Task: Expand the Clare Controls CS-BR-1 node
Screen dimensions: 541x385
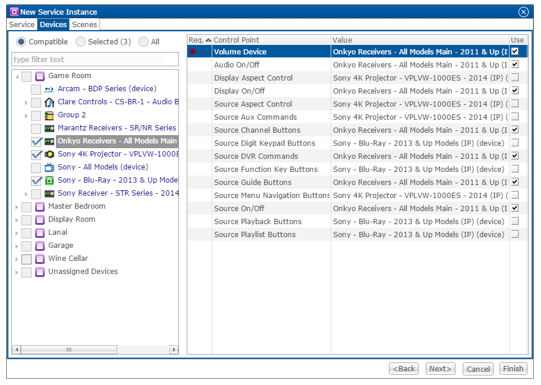Action: tap(26, 102)
